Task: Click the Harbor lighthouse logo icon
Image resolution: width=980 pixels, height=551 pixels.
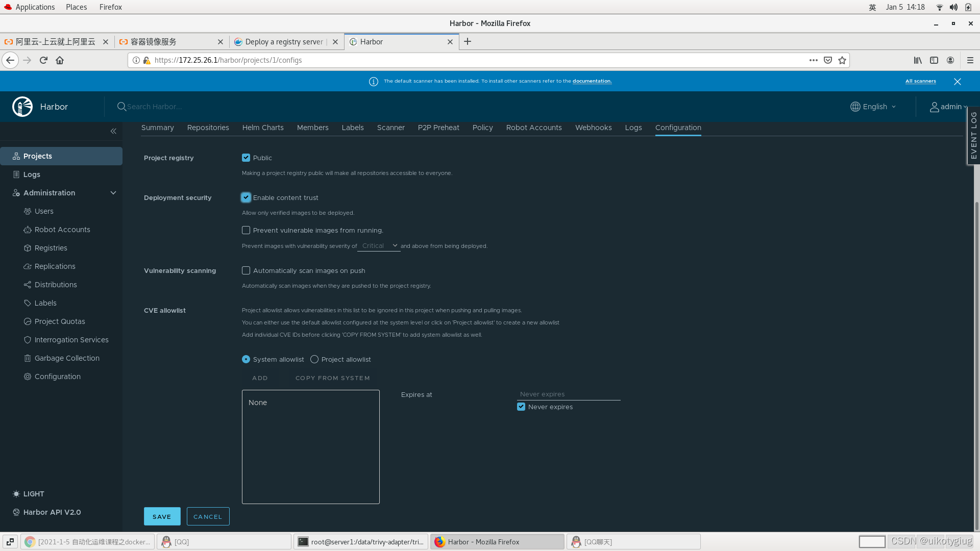Action: click(x=22, y=107)
